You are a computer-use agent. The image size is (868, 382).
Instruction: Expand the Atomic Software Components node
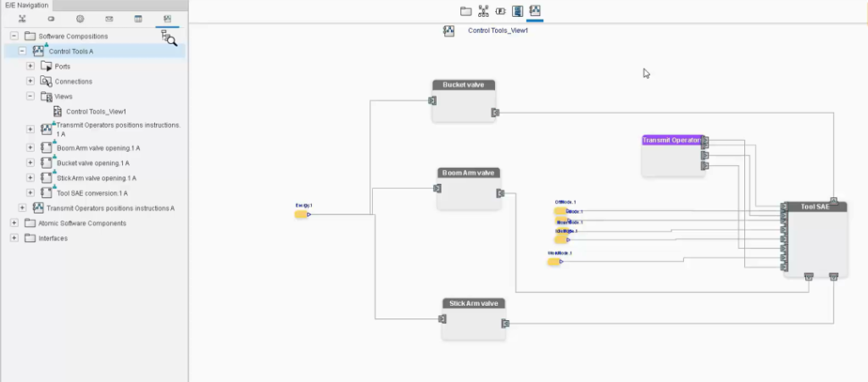[14, 223]
